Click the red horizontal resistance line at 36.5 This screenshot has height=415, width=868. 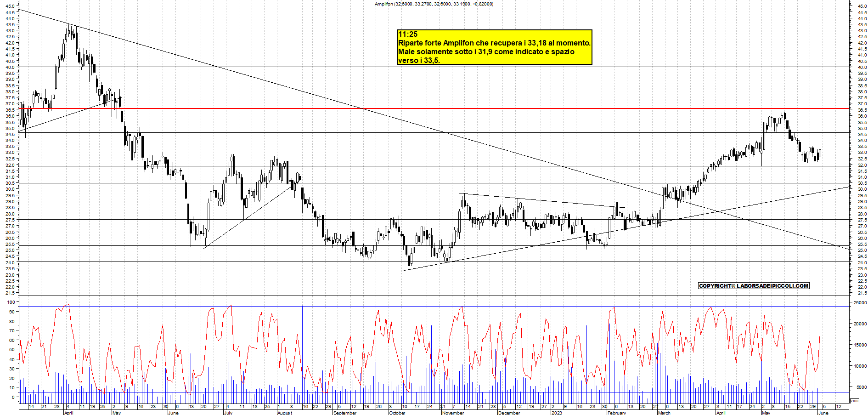(x=434, y=108)
